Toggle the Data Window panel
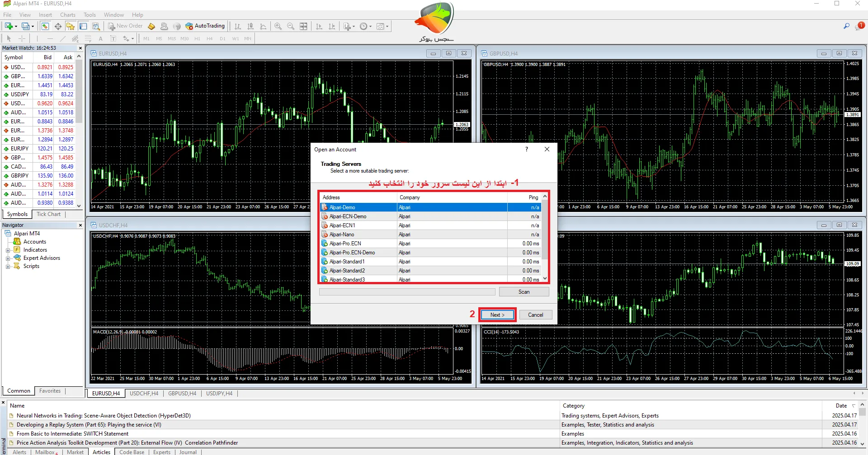 tap(58, 26)
